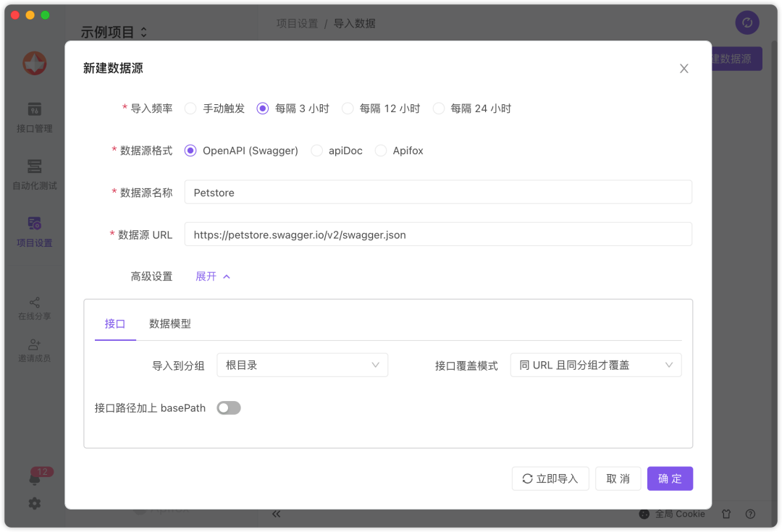This screenshot has width=782, height=532.
Task: Focus the 数据源 URL input field
Action: [438, 235]
